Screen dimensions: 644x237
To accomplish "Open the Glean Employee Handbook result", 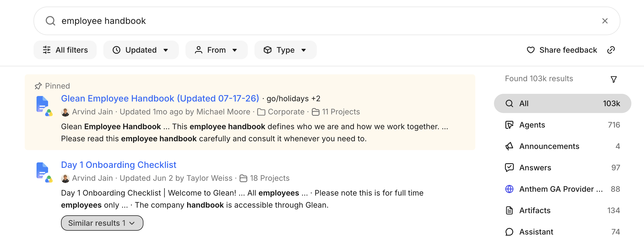I will click(160, 98).
